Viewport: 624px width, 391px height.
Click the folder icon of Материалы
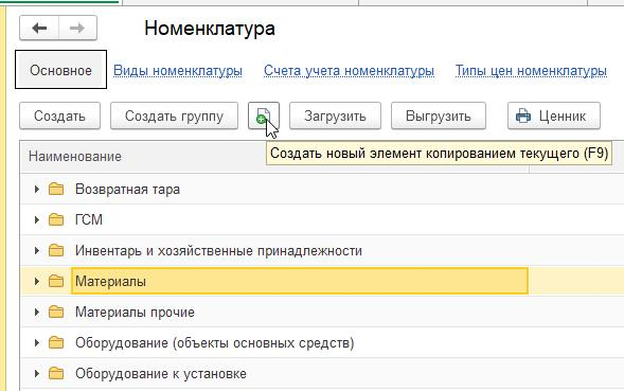click(x=56, y=281)
